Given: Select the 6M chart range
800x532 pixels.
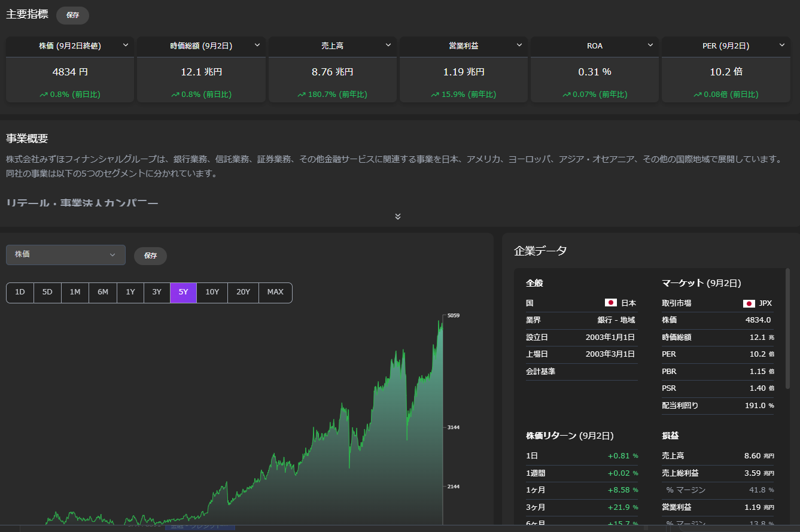Looking at the screenshot, I should 103,293.
